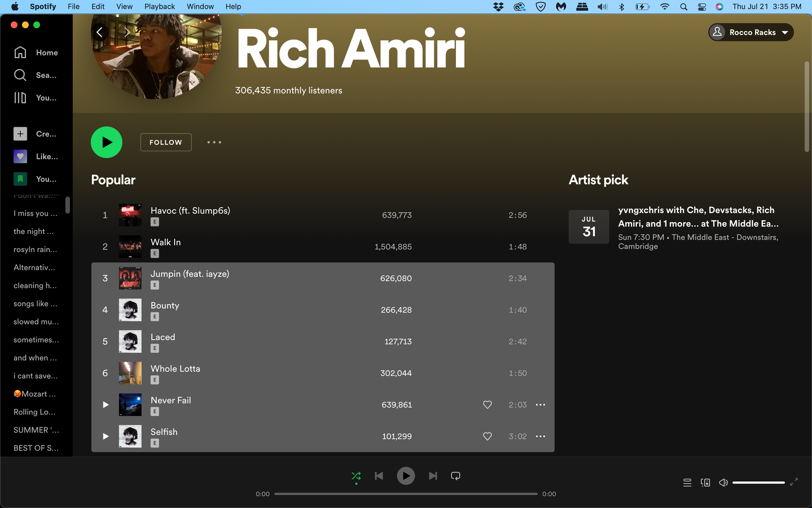
Task: Open the 'SUMMER '...' playlist
Action: coord(36,430)
